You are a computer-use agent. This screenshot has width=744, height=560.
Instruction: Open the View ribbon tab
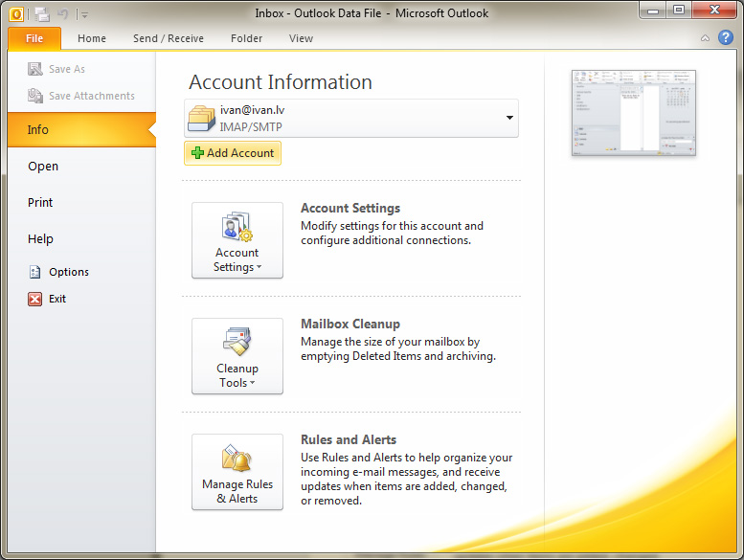click(x=301, y=38)
